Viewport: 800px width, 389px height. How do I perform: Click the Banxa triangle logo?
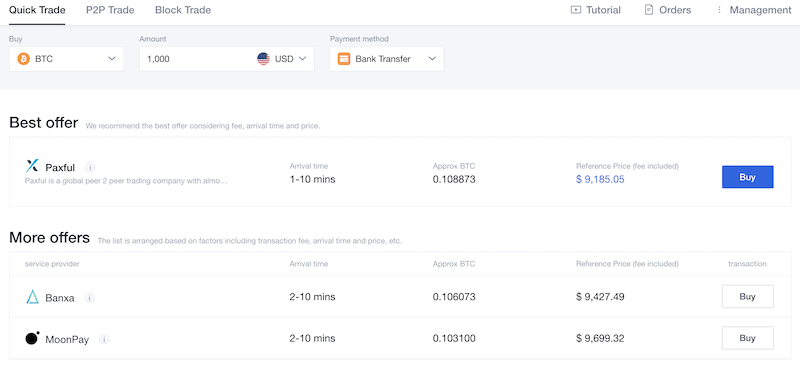coord(32,297)
